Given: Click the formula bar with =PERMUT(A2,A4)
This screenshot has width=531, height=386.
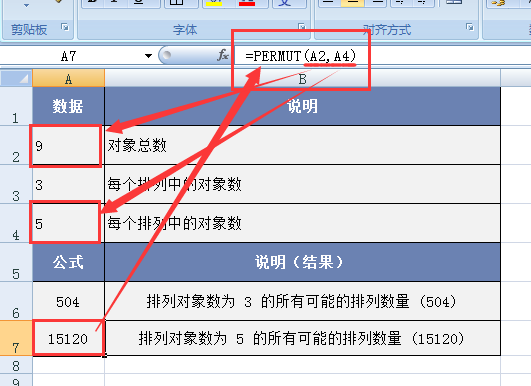Looking at the screenshot, I should tap(383, 56).
